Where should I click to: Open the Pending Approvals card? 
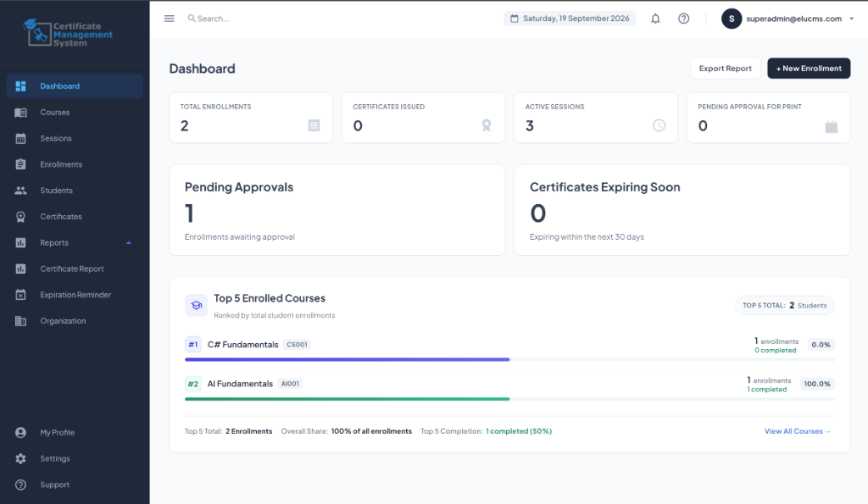coord(337,210)
